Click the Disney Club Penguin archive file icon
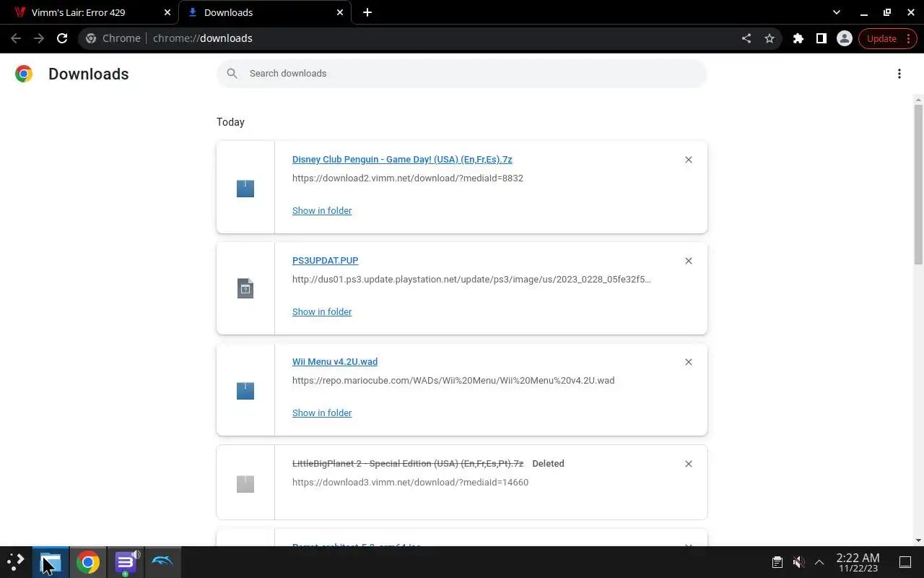924x578 pixels. click(245, 189)
